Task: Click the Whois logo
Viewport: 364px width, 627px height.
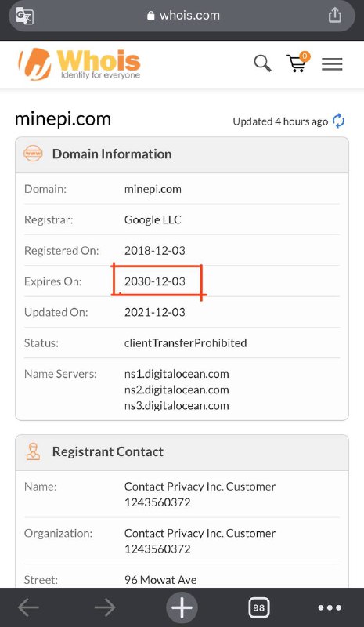Action: pyautogui.click(x=79, y=64)
